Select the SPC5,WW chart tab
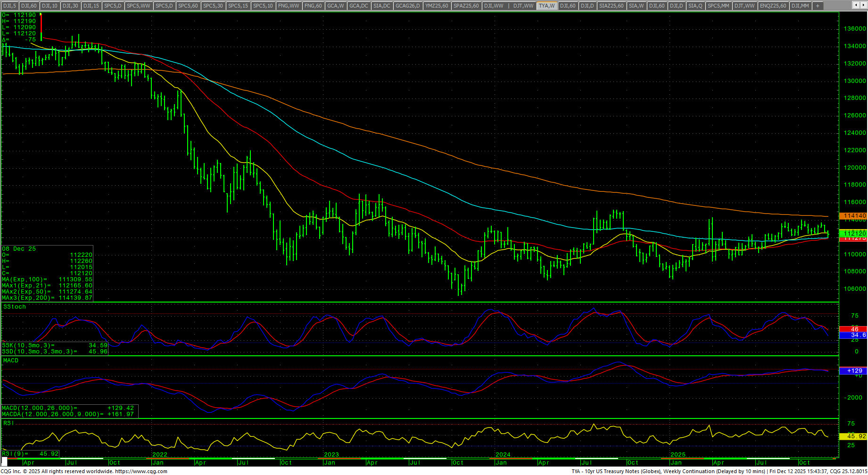 coord(139,6)
